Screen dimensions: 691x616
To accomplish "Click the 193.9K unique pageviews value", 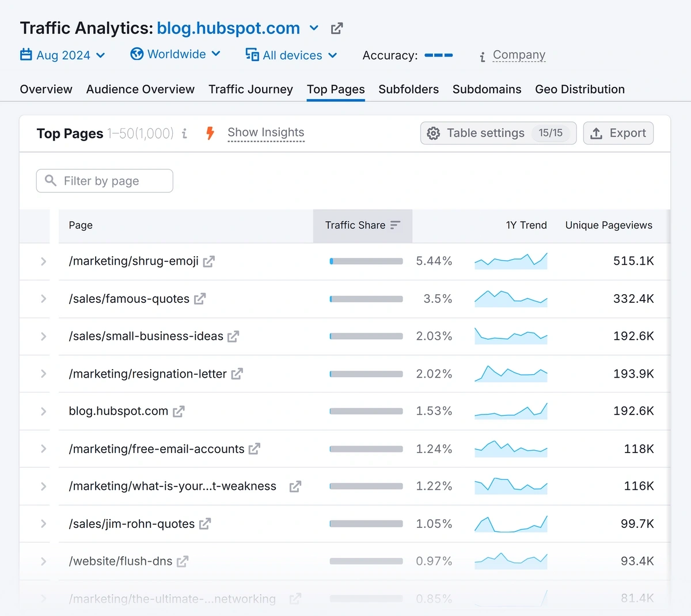I will [x=633, y=374].
